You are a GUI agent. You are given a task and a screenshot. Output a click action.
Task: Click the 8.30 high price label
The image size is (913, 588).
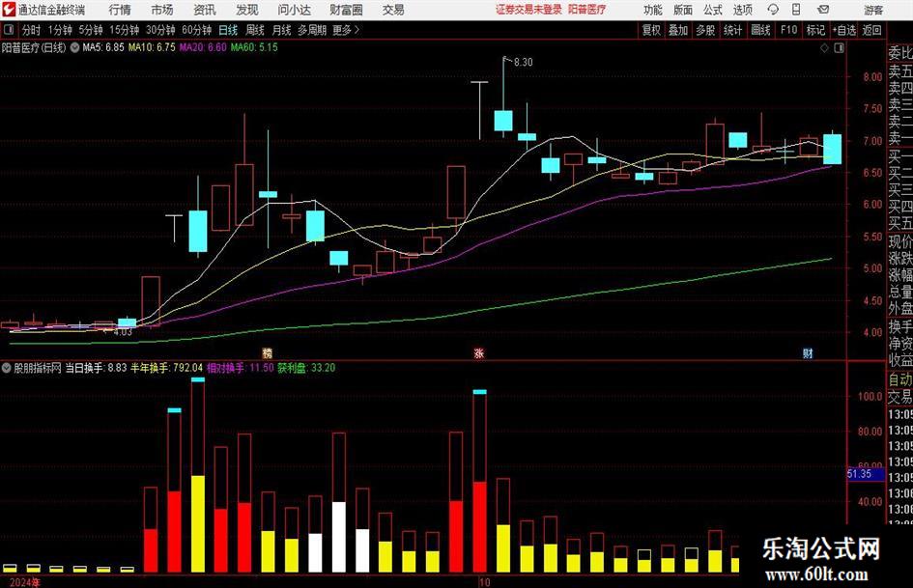click(523, 62)
